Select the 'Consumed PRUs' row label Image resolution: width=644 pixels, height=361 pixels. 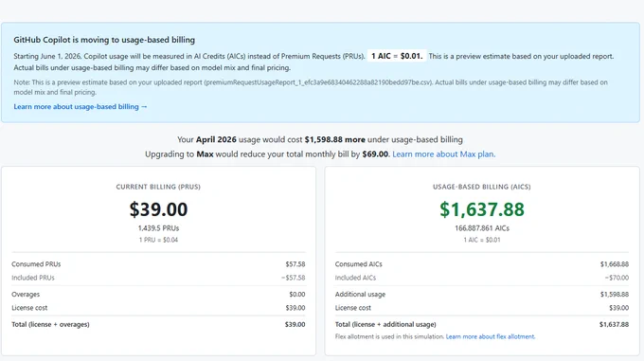click(x=36, y=264)
